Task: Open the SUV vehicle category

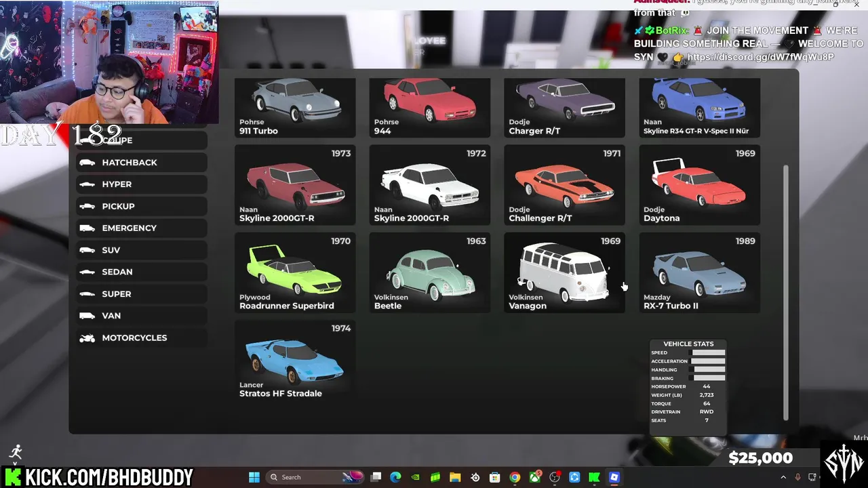Action: (142, 250)
